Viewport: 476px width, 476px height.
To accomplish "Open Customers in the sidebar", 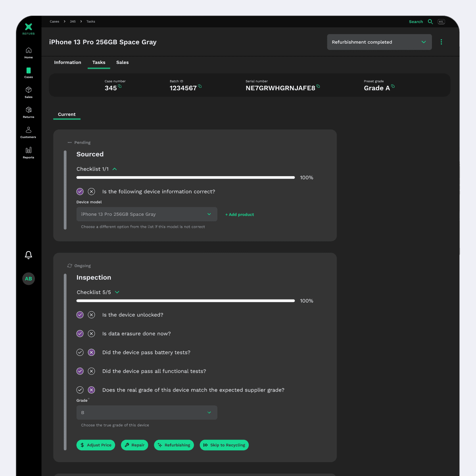I will (x=29, y=132).
